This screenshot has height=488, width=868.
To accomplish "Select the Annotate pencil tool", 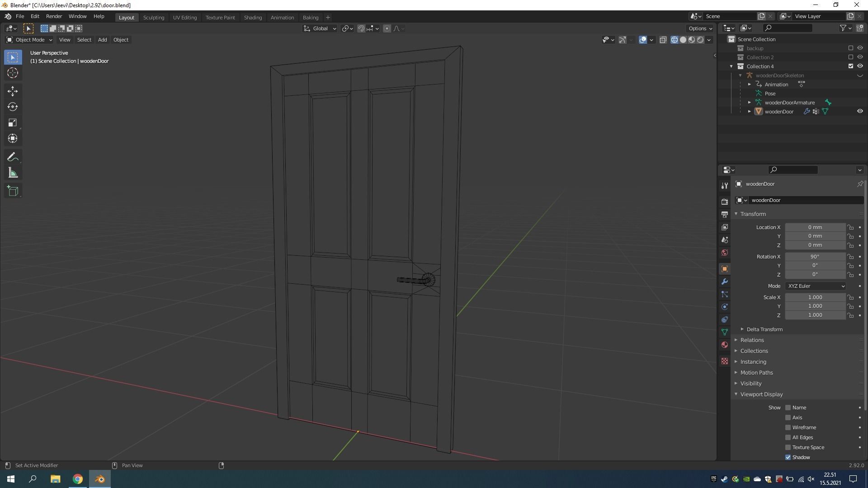I will pos(13,157).
